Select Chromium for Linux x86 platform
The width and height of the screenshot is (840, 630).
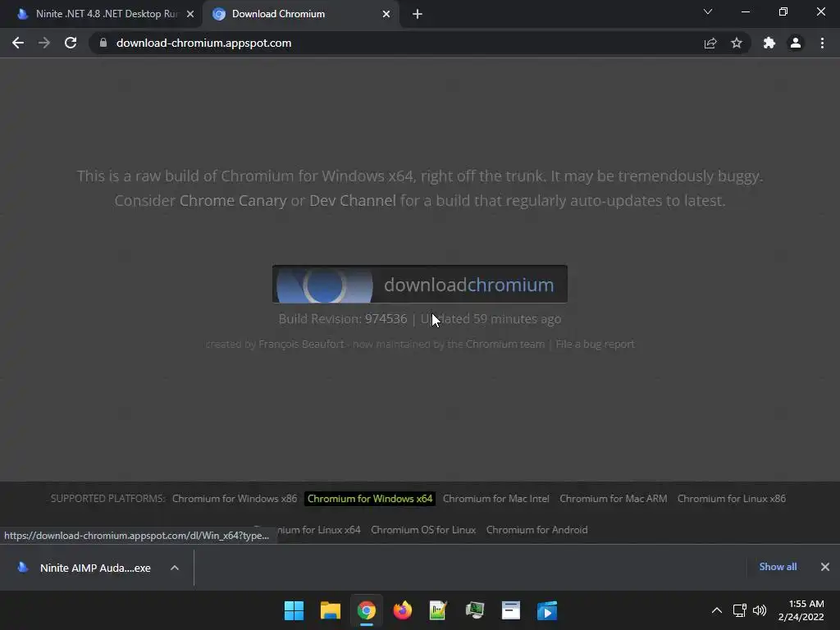pos(731,499)
